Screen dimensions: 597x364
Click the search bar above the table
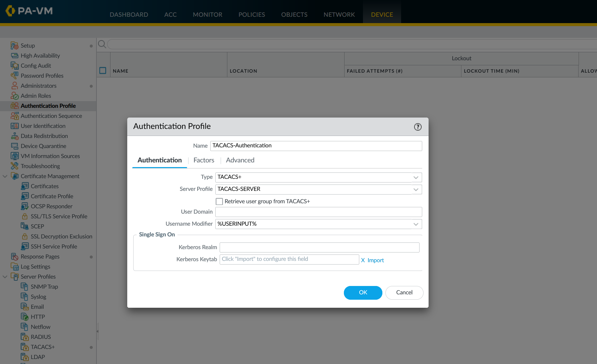pyautogui.click(x=352, y=44)
